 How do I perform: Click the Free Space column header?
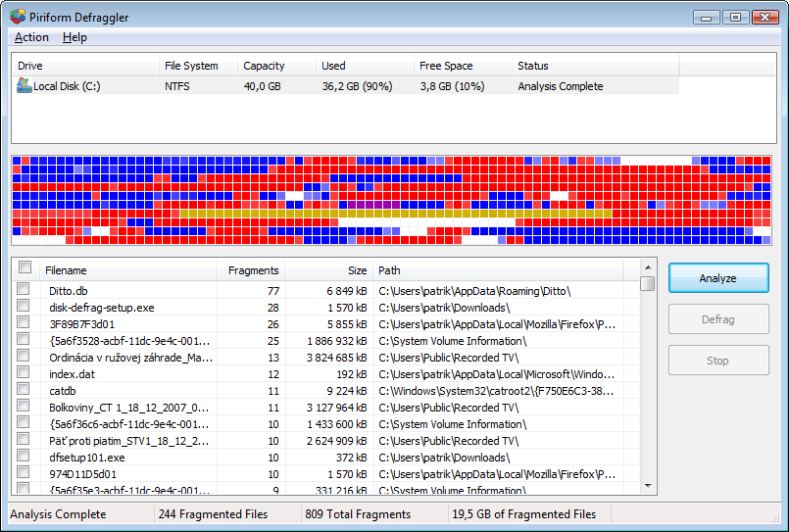tap(463, 66)
